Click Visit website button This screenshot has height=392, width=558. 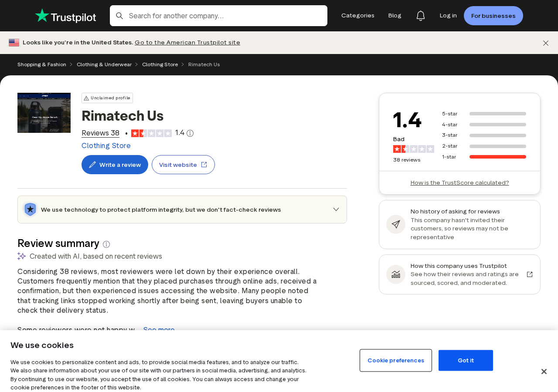coord(183,165)
